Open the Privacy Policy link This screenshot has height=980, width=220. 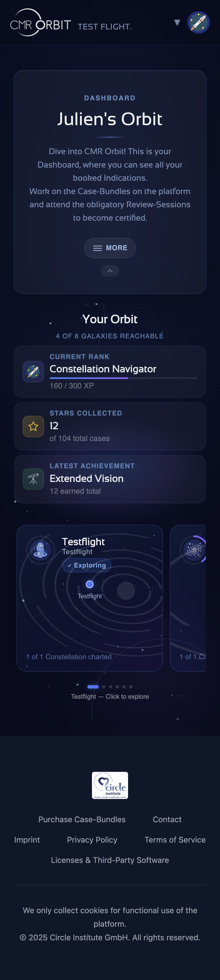tap(92, 840)
